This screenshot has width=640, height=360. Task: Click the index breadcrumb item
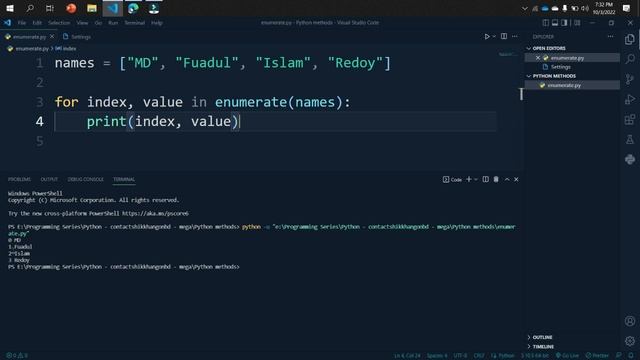pos(66,49)
